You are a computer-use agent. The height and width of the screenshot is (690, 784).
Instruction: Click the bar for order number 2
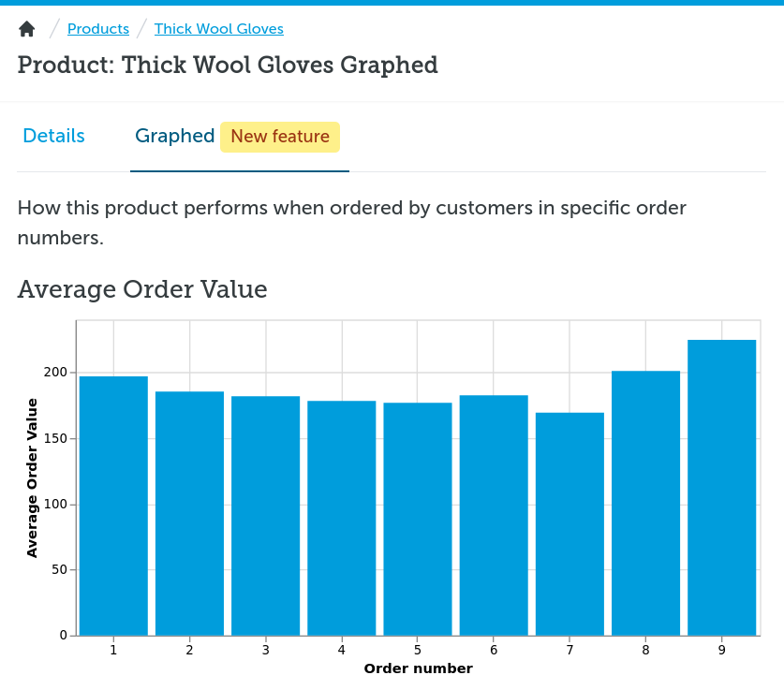[189, 513]
